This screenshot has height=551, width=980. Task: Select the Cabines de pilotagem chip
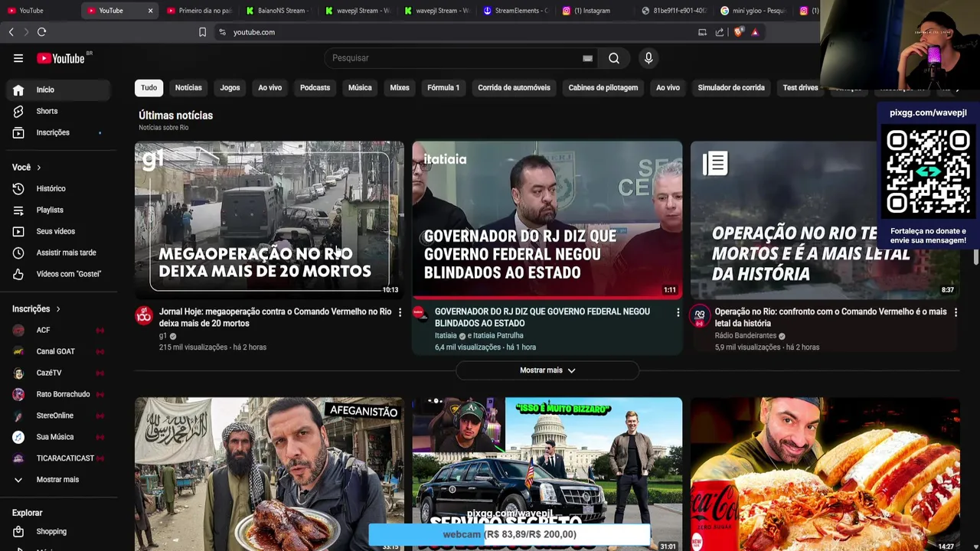(x=603, y=88)
